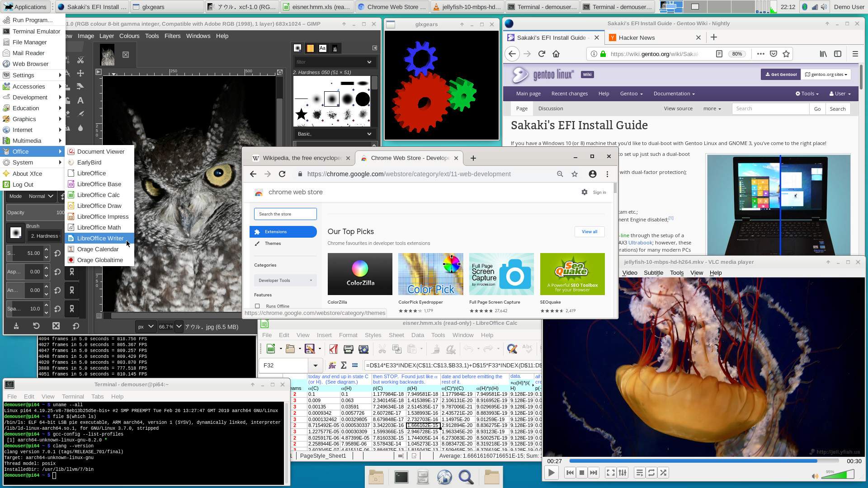Click the Sum sigma icon in Calc
The image size is (868, 488).
click(344, 365)
